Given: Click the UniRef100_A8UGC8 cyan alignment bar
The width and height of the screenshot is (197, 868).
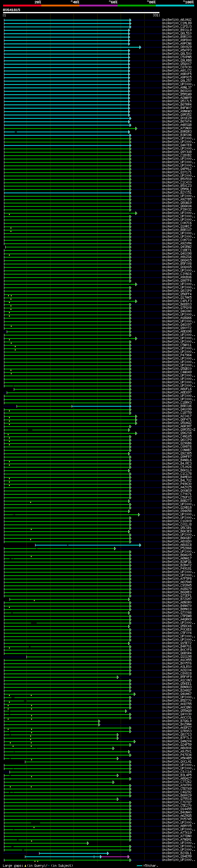Looking at the screenshot, I should pos(88,545).
